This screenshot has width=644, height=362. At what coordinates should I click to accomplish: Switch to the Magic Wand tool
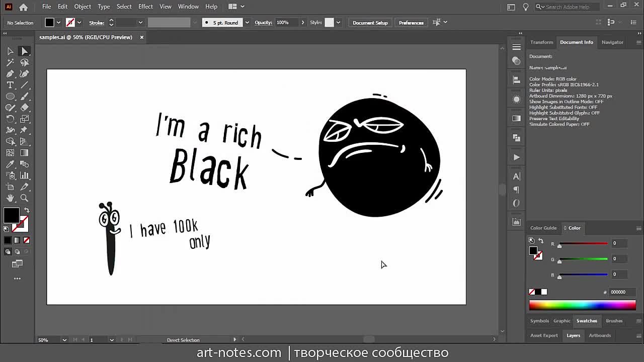click(10, 62)
